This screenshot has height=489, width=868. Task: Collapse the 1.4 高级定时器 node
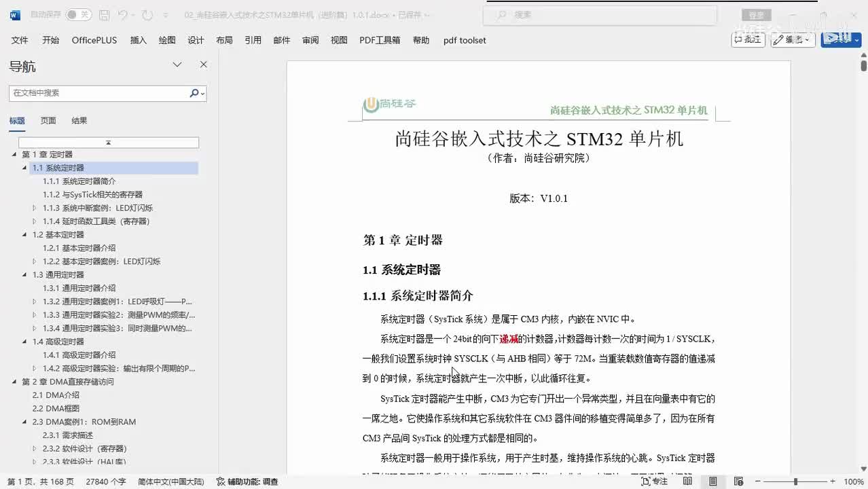click(x=25, y=342)
